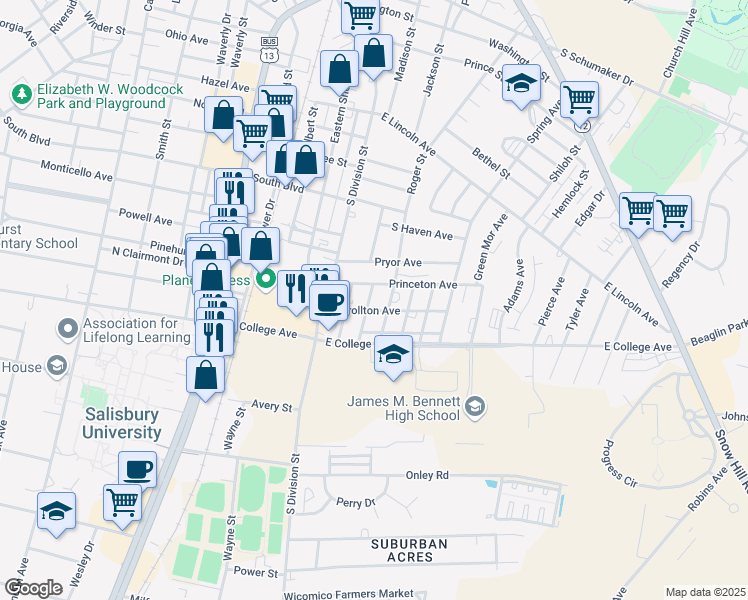
Task: Click the Monticello Ave street label
Action: (77, 171)
